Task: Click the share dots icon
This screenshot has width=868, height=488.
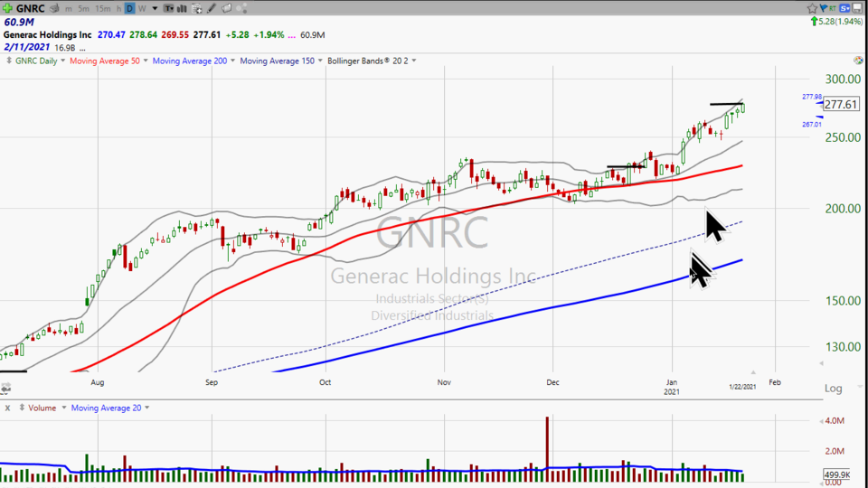Action: click(241, 8)
